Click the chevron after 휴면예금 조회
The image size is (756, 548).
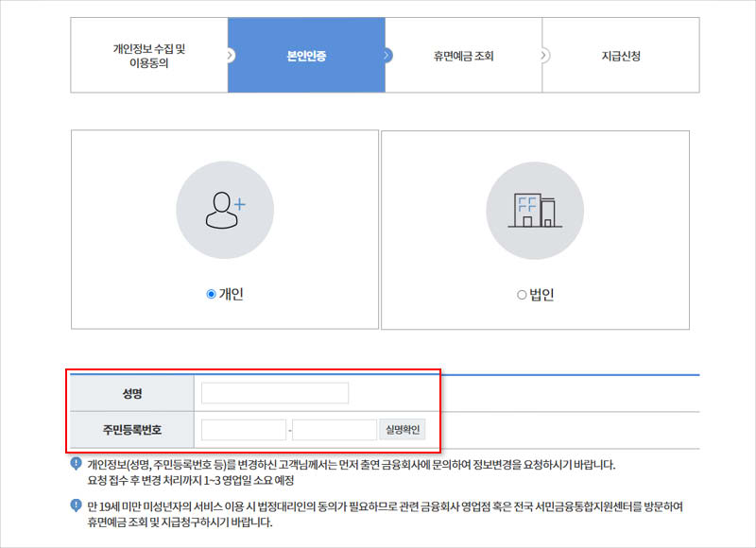[541, 55]
